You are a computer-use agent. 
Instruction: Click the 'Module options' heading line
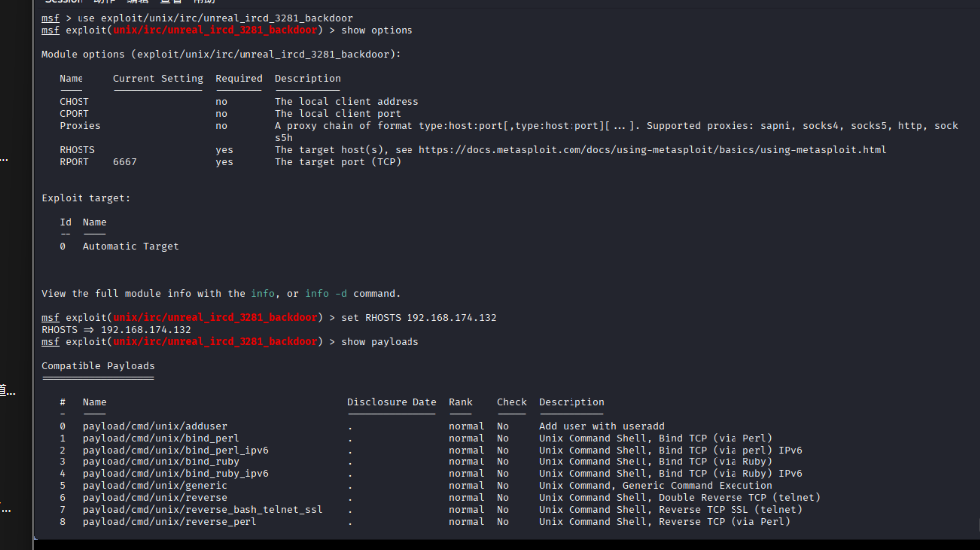click(221, 55)
